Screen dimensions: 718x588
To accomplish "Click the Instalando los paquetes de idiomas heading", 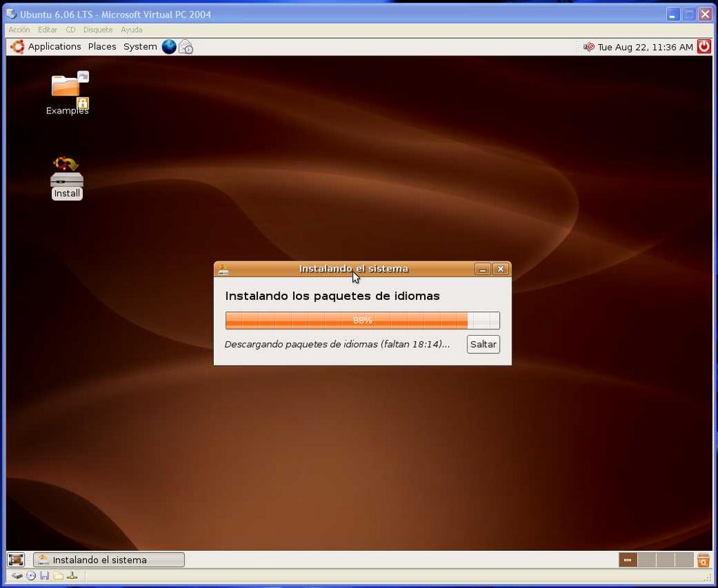I will click(332, 296).
